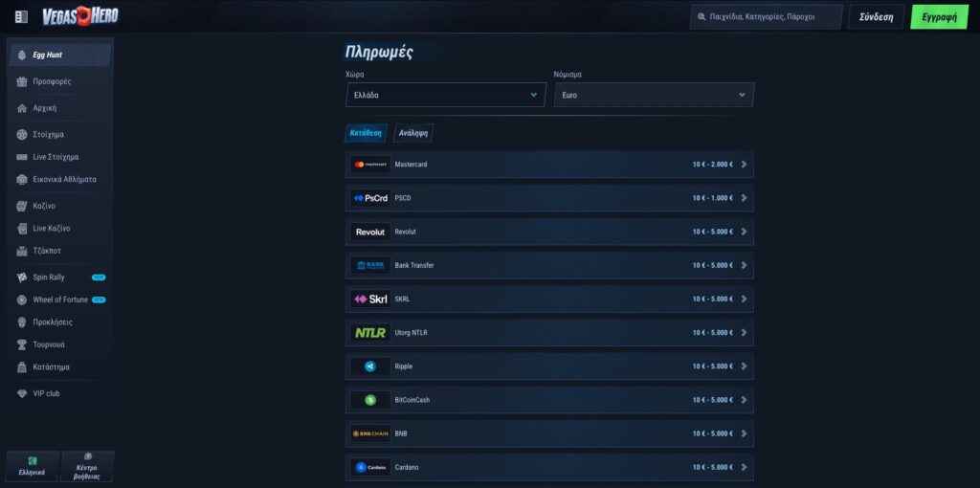The height and width of the screenshot is (488, 980).
Task: Choose the Ripple crypto icon
Action: (x=369, y=366)
